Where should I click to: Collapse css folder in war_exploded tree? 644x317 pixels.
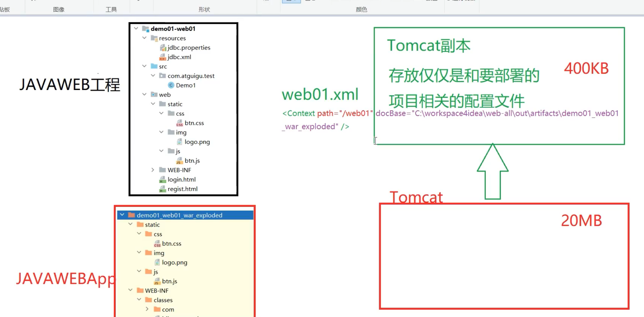[x=139, y=234]
